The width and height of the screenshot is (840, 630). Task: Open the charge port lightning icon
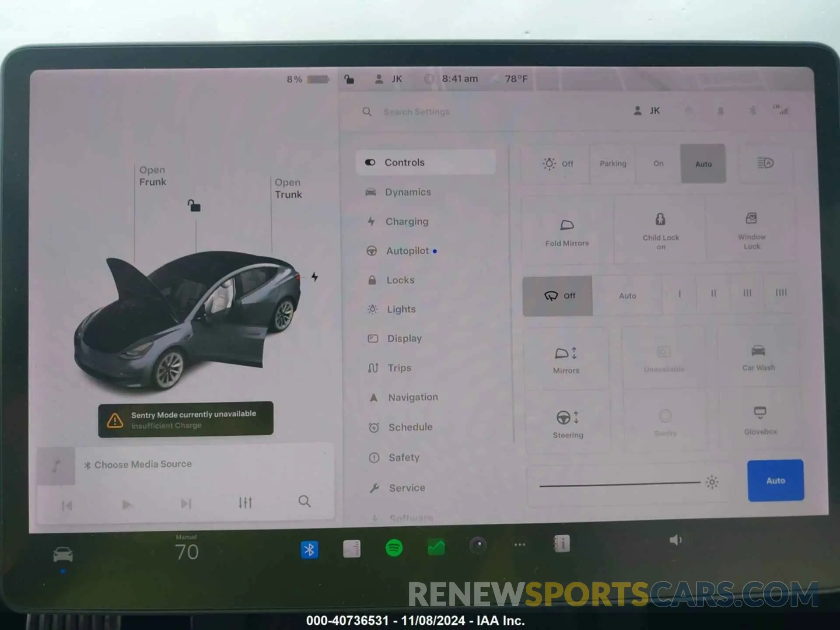point(315,277)
